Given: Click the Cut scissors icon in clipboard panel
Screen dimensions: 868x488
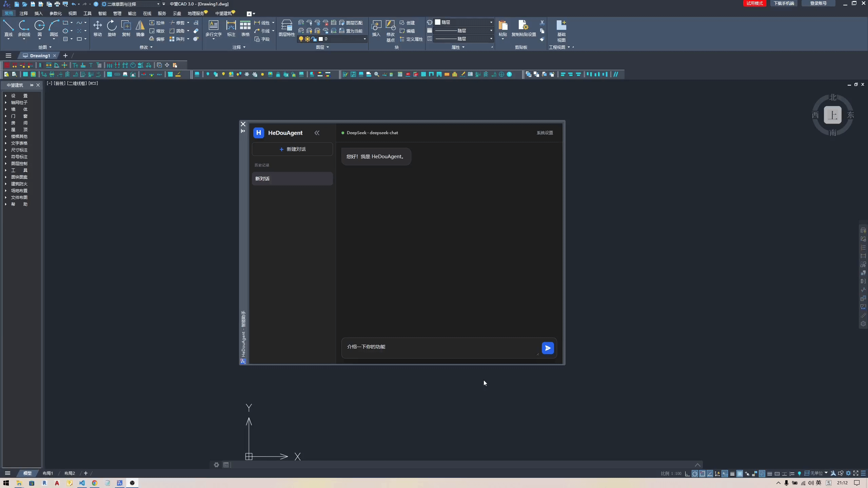Looking at the screenshot, I should click(542, 23).
